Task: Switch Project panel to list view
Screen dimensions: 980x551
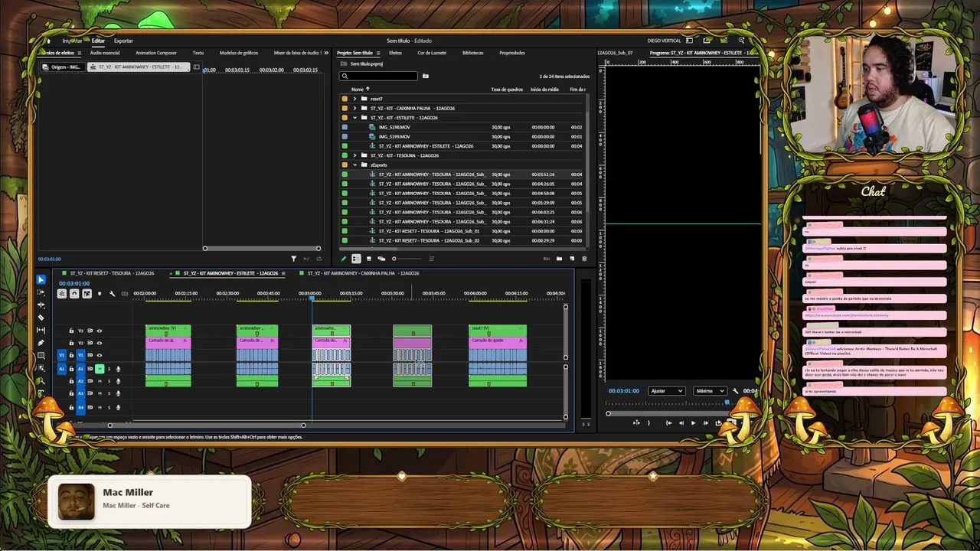Action: pyautogui.click(x=356, y=259)
